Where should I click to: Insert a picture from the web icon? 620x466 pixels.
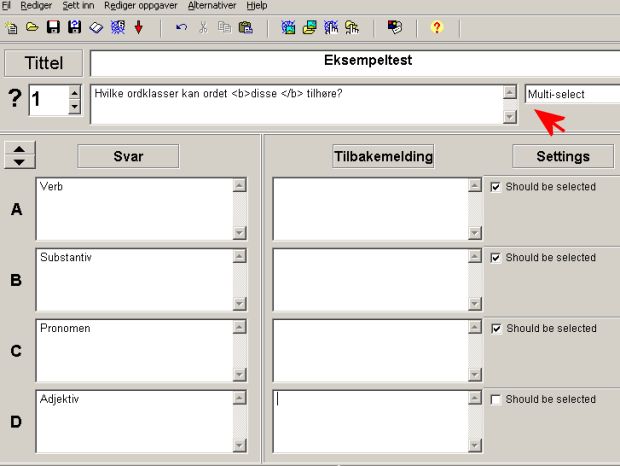(288, 27)
